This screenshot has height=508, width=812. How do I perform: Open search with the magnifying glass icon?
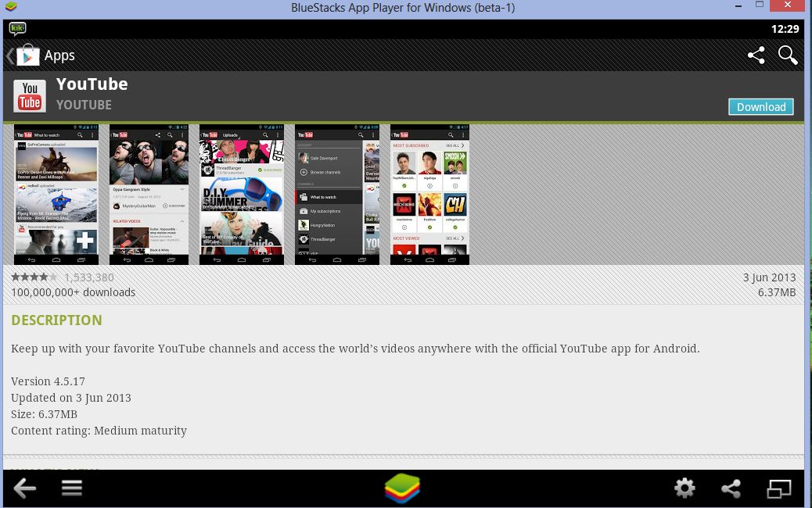pos(788,55)
